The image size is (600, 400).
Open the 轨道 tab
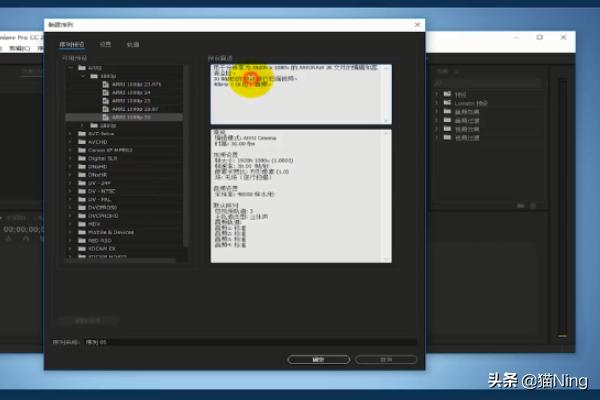133,45
